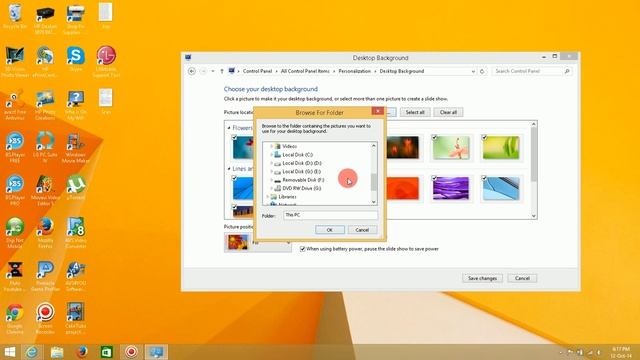Collapse the Flowers wallpaper group
The height and width of the screenshot is (360, 640).
click(229, 128)
